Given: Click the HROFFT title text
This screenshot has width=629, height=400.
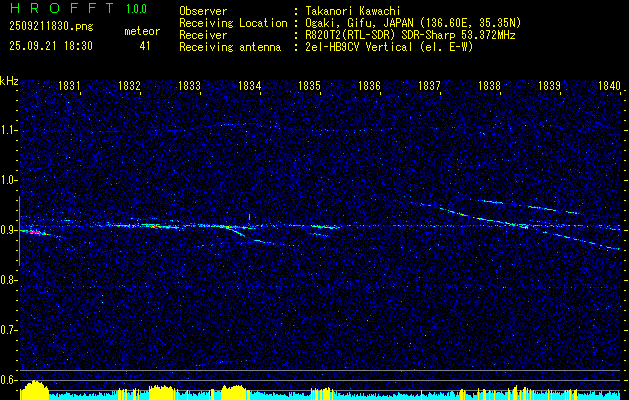Looking at the screenshot, I should pos(62,8).
